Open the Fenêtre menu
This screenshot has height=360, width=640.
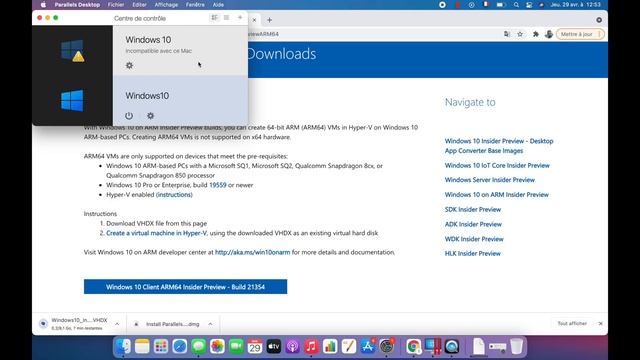(195, 5)
